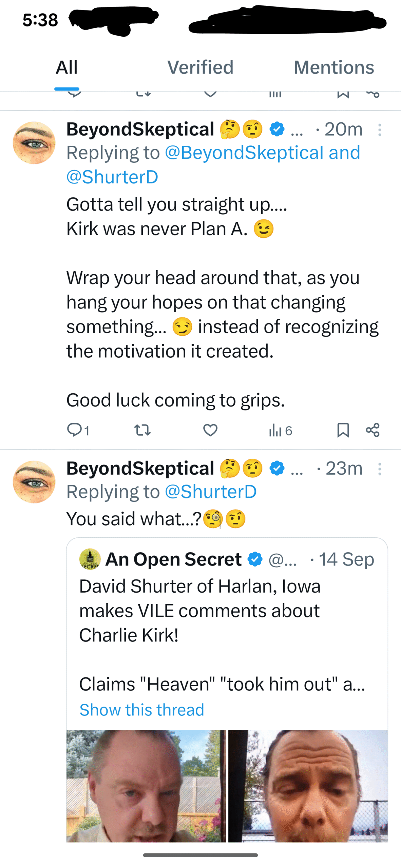Select the All notifications tab
401x868 pixels.
click(x=67, y=67)
